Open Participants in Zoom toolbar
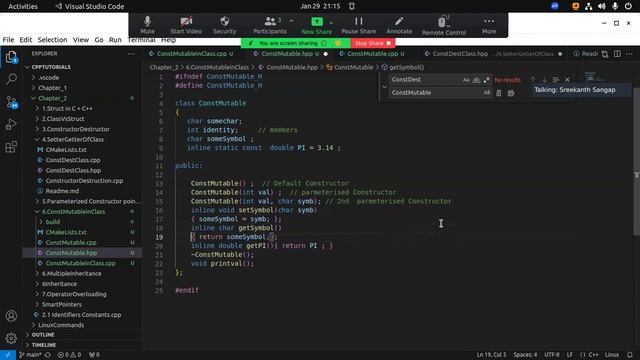Screen dimensions: 640x360 (270, 25)
